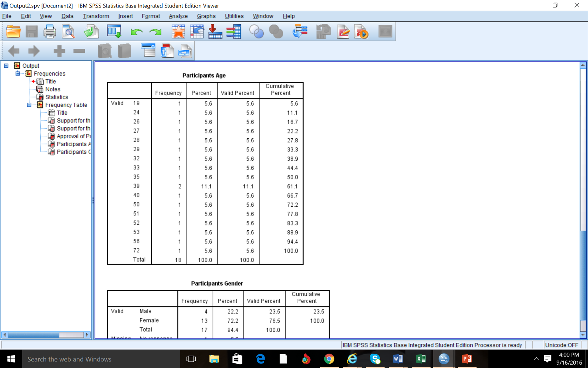Select Notes in the outline pane
The width and height of the screenshot is (588, 368).
53,89
